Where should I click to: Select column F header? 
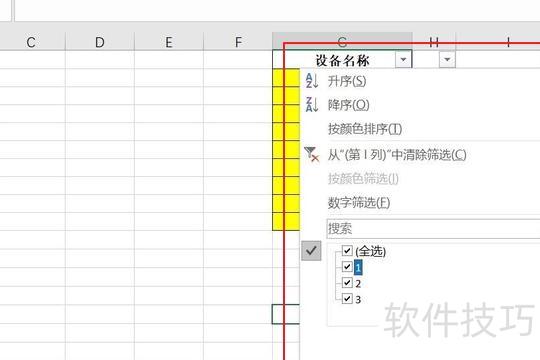pos(238,42)
